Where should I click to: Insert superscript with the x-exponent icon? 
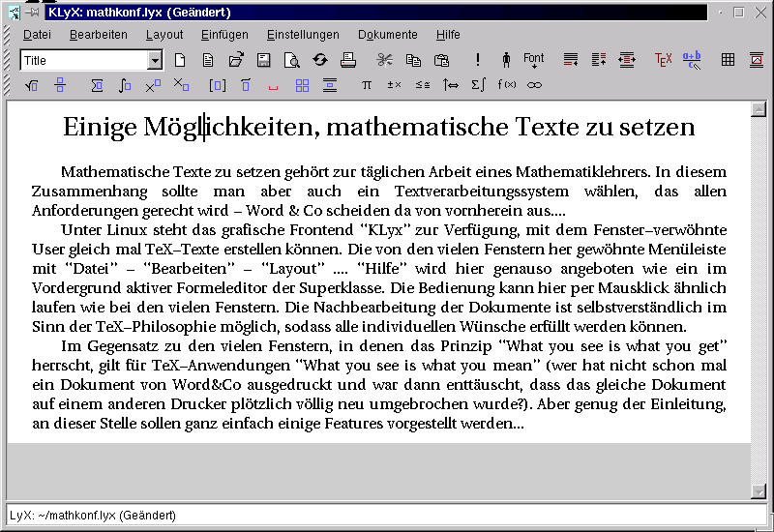coord(153,86)
